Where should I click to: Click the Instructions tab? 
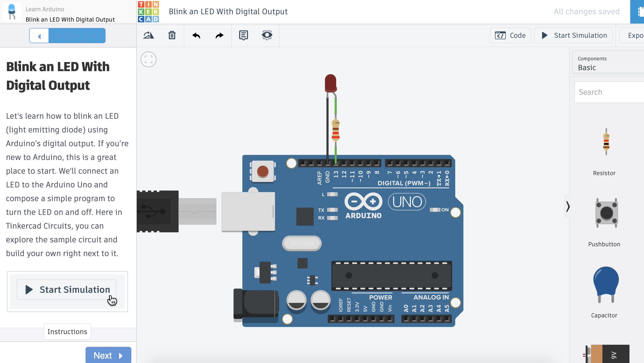(x=67, y=332)
